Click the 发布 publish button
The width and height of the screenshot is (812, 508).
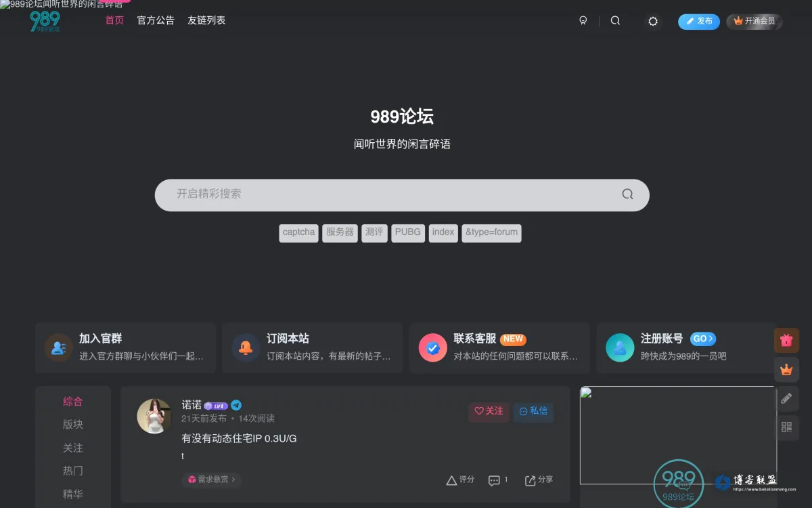click(x=699, y=21)
